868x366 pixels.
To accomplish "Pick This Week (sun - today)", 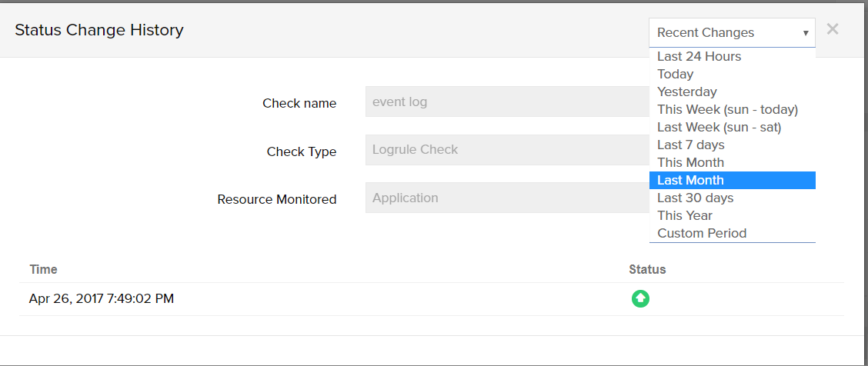I will [x=727, y=109].
